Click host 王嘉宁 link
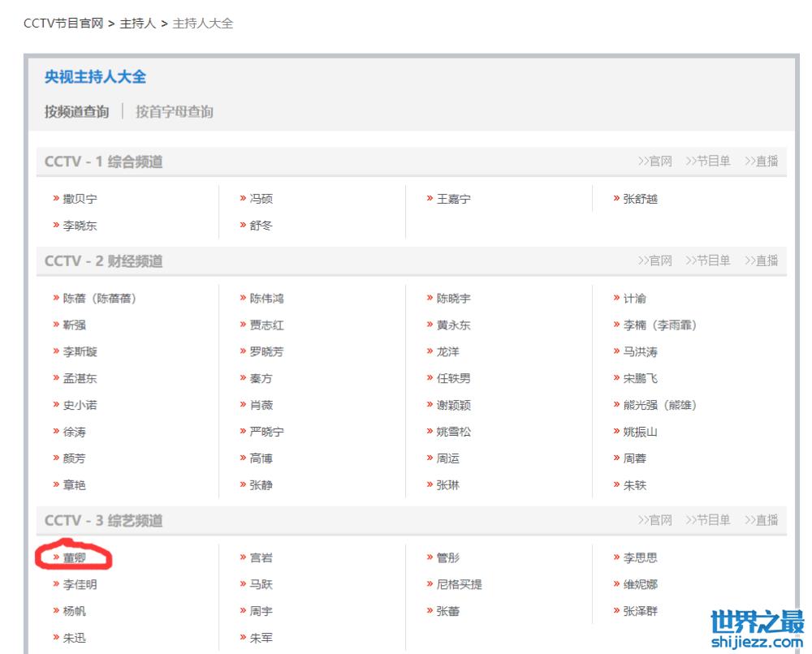 tap(453, 199)
